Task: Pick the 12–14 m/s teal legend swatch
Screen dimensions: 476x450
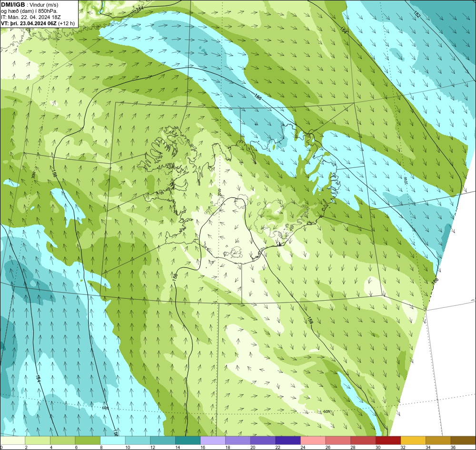Action: (163, 440)
